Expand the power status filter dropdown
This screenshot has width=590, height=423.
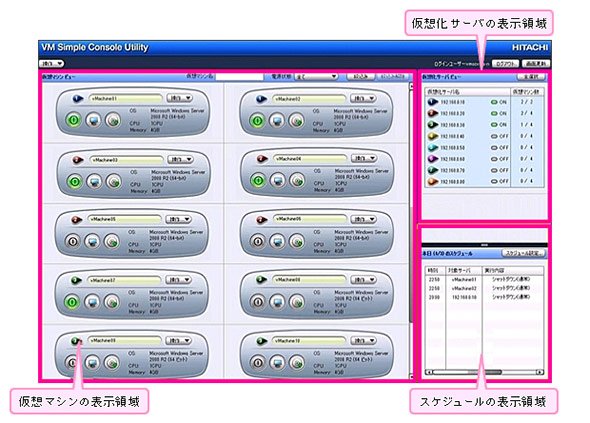[x=316, y=77]
